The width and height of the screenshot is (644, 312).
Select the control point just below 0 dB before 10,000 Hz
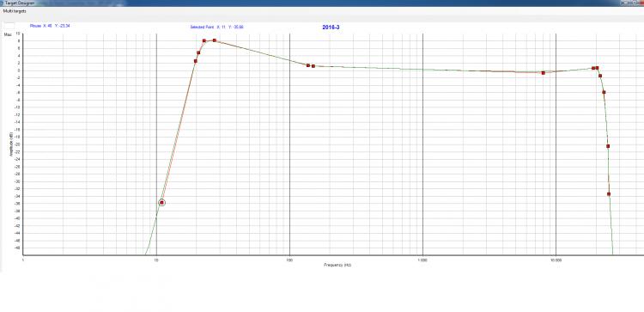[543, 73]
